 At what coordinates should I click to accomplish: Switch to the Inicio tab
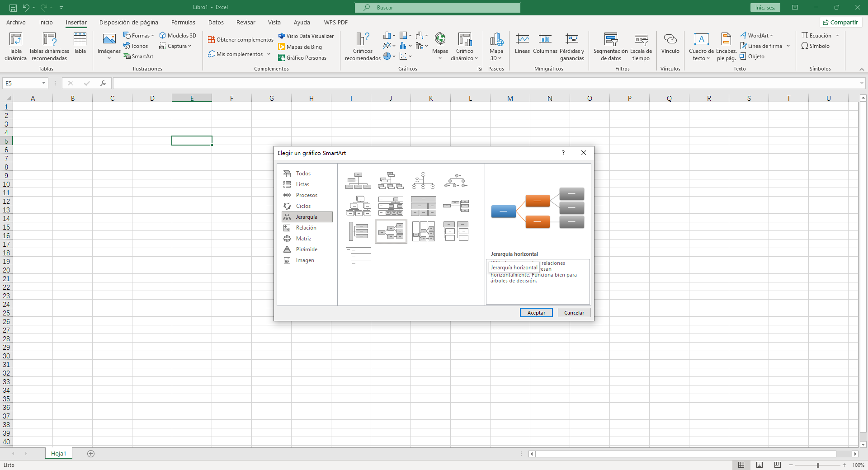46,23
